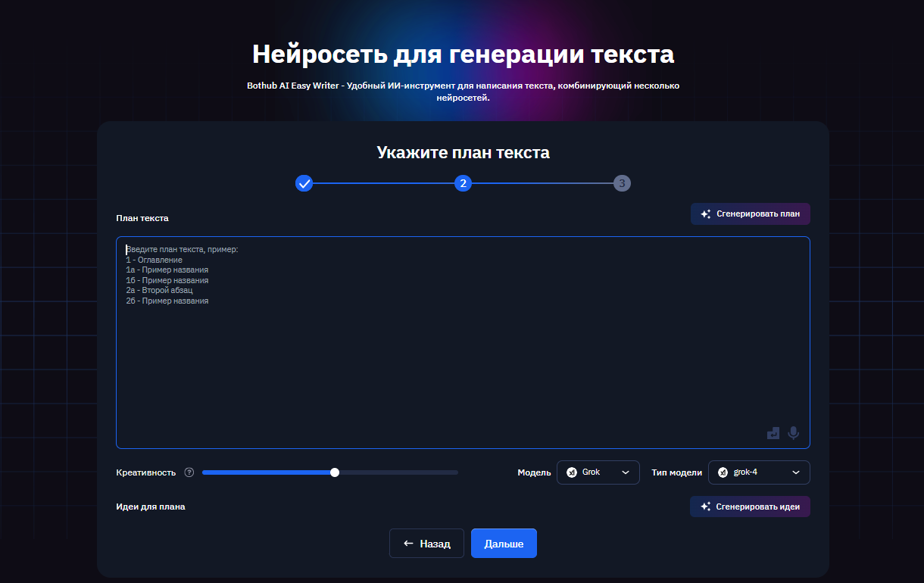
Task: Click the step 2 indicator circle
Action: click(x=463, y=182)
